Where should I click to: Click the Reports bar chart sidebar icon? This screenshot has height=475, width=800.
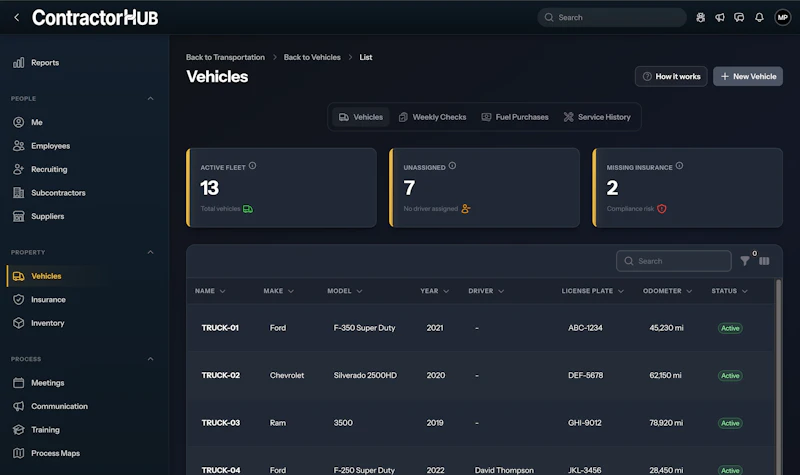pos(18,63)
